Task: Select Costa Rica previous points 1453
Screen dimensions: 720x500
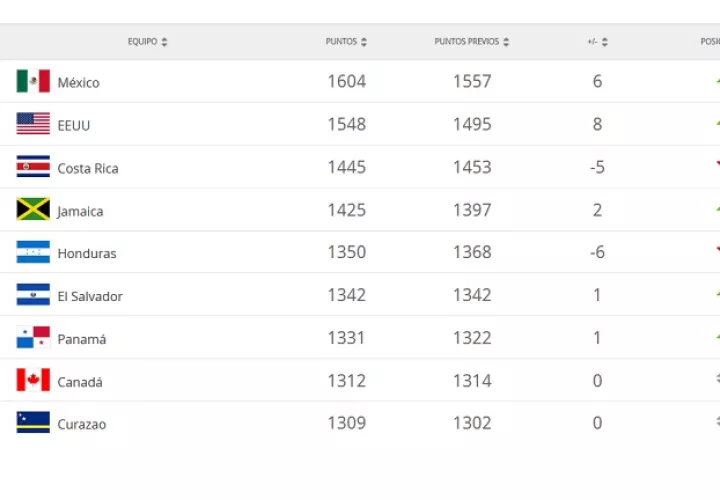Action: [x=472, y=167]
